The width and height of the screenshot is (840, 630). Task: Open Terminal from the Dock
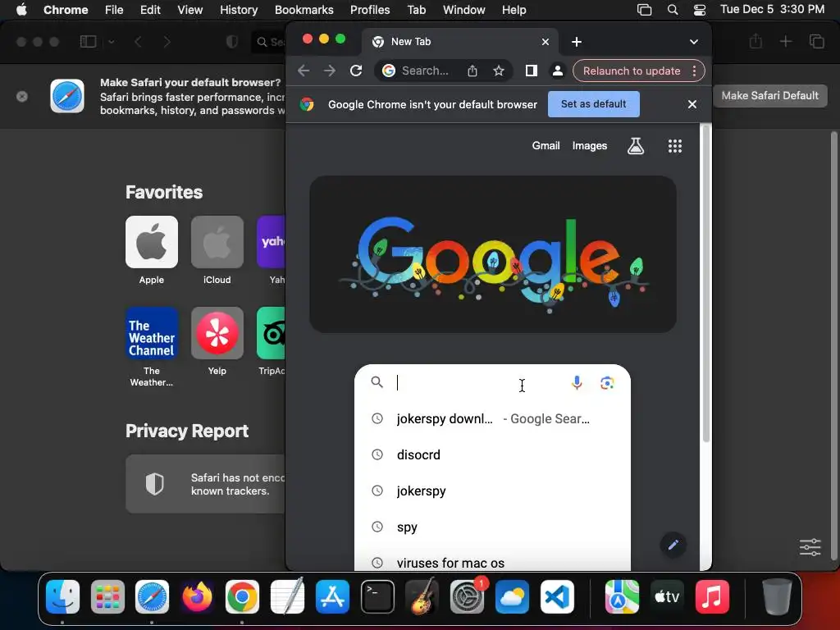tap(377, 597)
